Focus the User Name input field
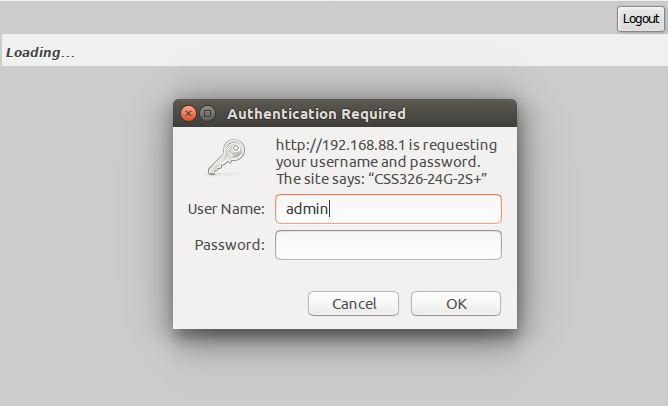The image size is (668, 406). [388, 209]
